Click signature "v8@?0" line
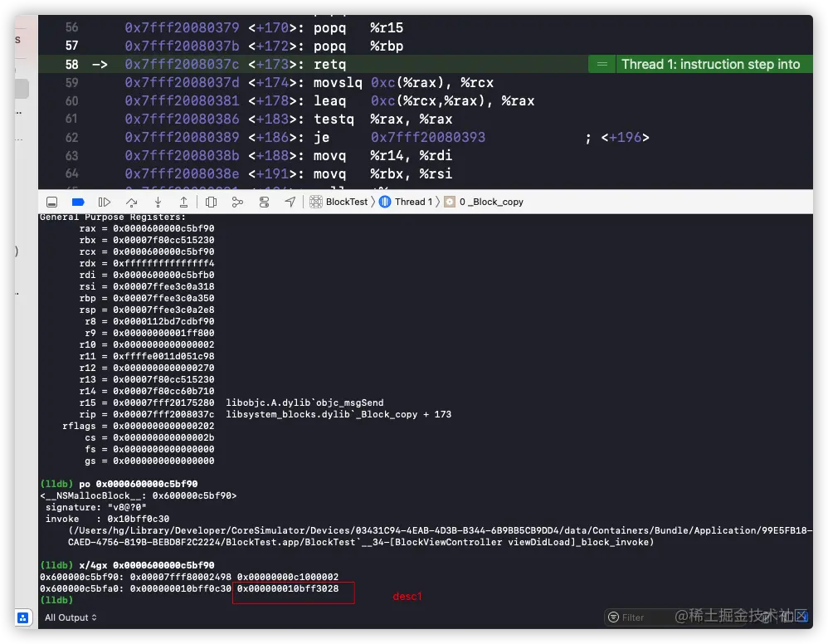 (x=96, y=507)
